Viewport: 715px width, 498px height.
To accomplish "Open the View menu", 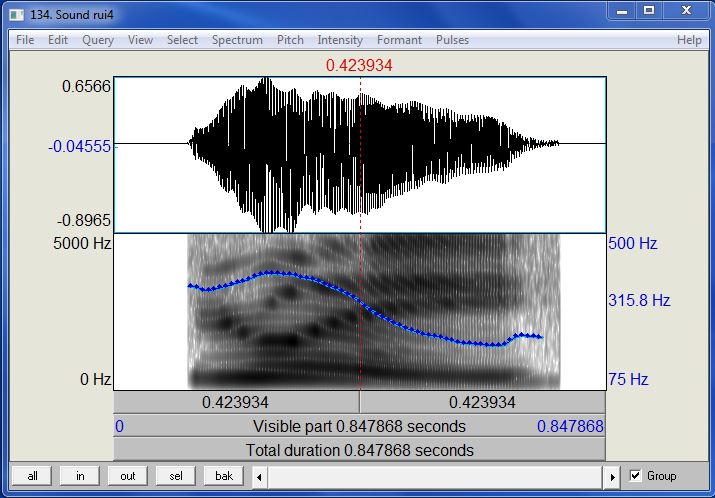I will pyautogui.click(x=140, y=40).
